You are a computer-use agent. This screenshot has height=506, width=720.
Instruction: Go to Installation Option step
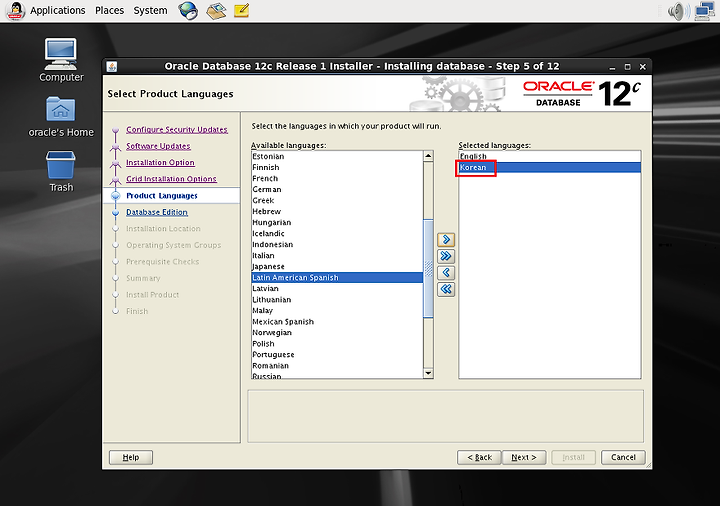[160, 163]
